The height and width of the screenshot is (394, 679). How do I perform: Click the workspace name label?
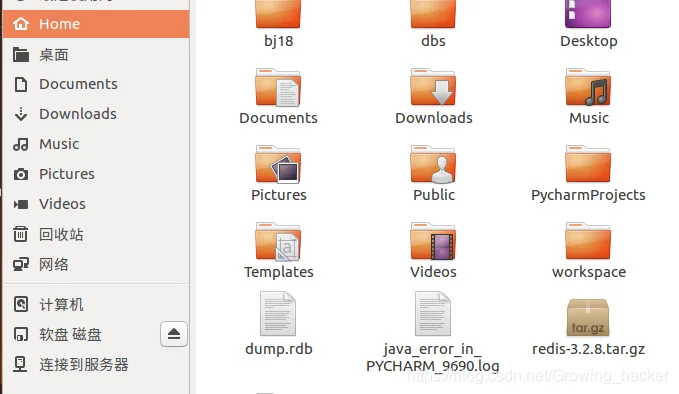click(x=588, y=272)
